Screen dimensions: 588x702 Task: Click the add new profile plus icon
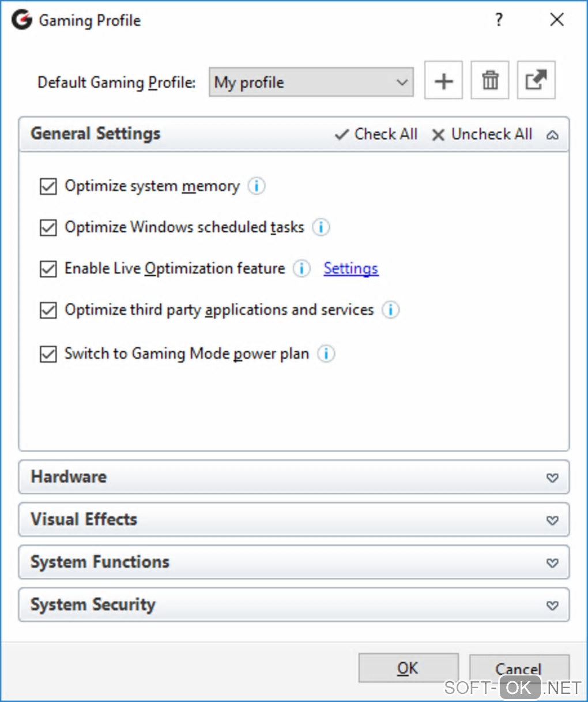pyautogui.click(x=443, y=81)
